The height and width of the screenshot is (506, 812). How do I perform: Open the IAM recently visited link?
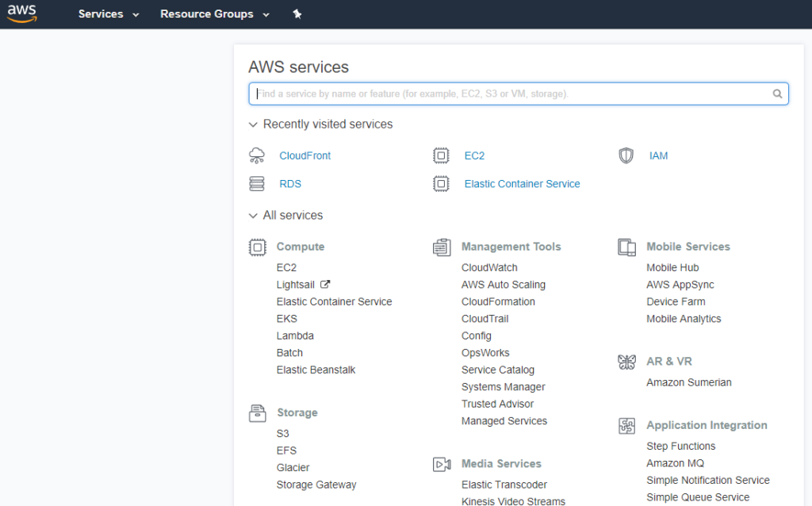coord(658,155)
